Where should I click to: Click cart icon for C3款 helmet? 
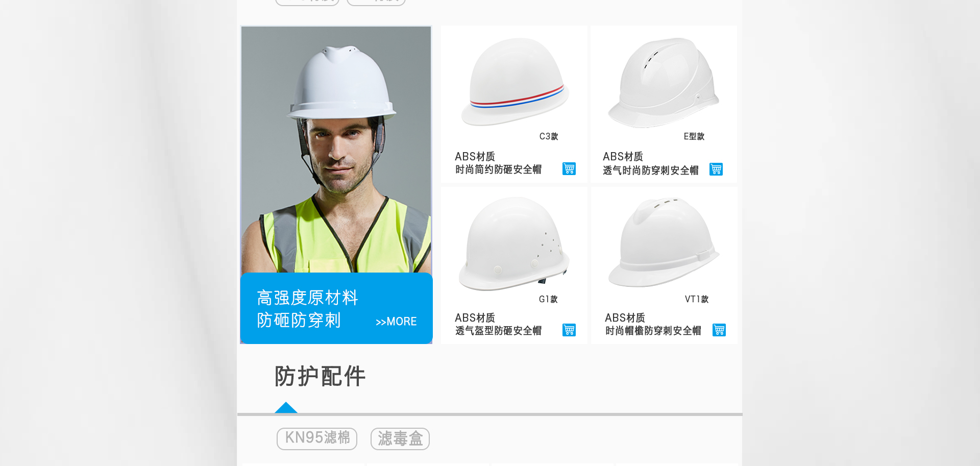tap(569, 169)
